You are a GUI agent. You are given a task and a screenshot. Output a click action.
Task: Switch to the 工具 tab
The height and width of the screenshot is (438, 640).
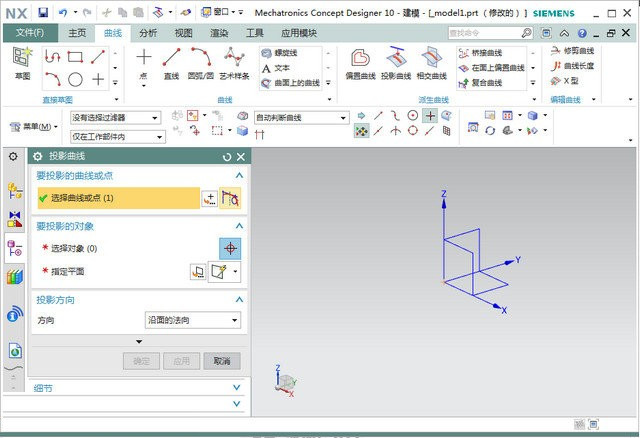[254, 33]
